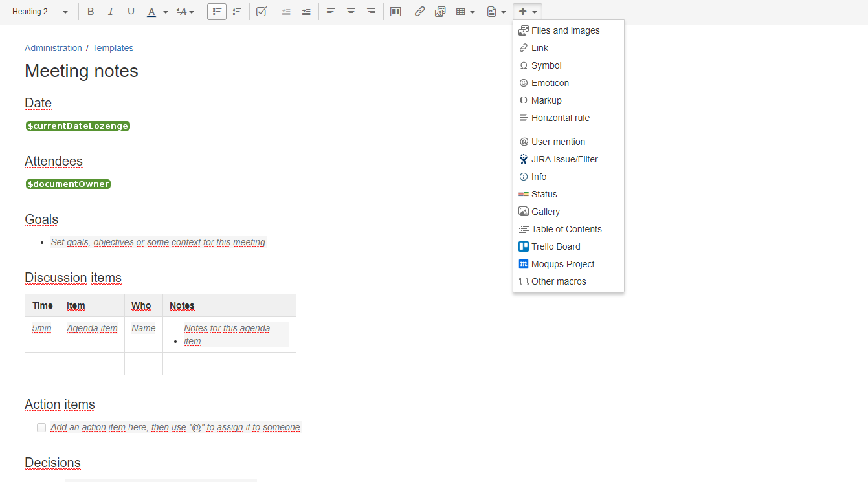The image size is (868, 482).
Task: Expand the template variables dropdown
Action: [496, 12]
